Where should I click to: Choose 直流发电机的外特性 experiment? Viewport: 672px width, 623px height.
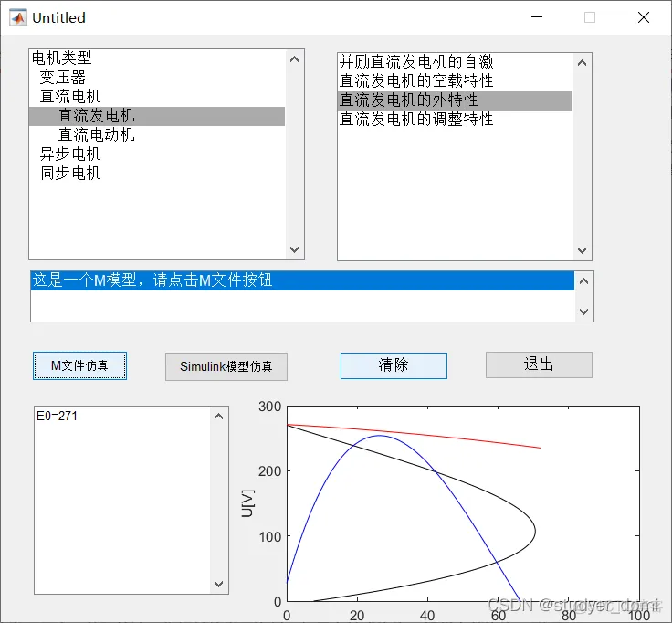tap(455, 100)
